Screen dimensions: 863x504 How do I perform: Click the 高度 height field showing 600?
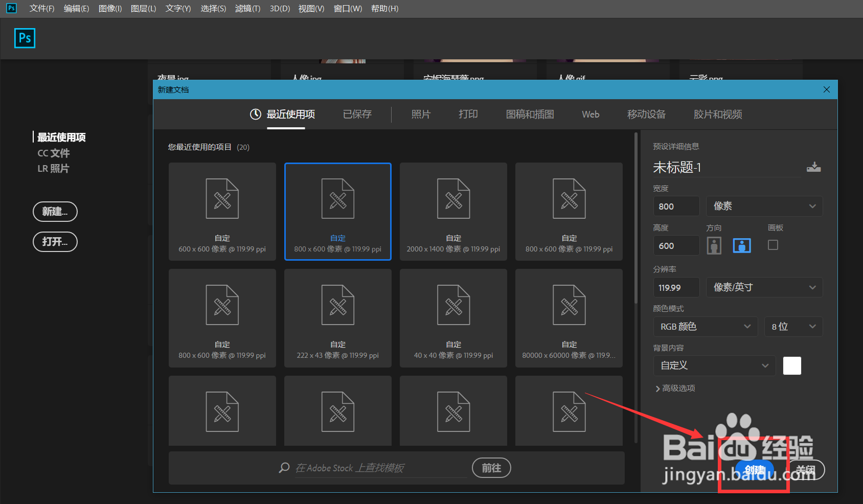click(x=676, y=245)
